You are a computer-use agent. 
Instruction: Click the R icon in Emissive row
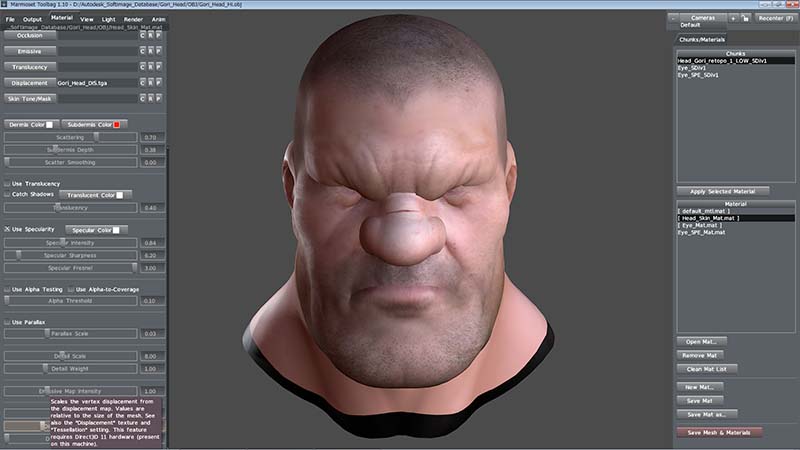coord(151,51)
